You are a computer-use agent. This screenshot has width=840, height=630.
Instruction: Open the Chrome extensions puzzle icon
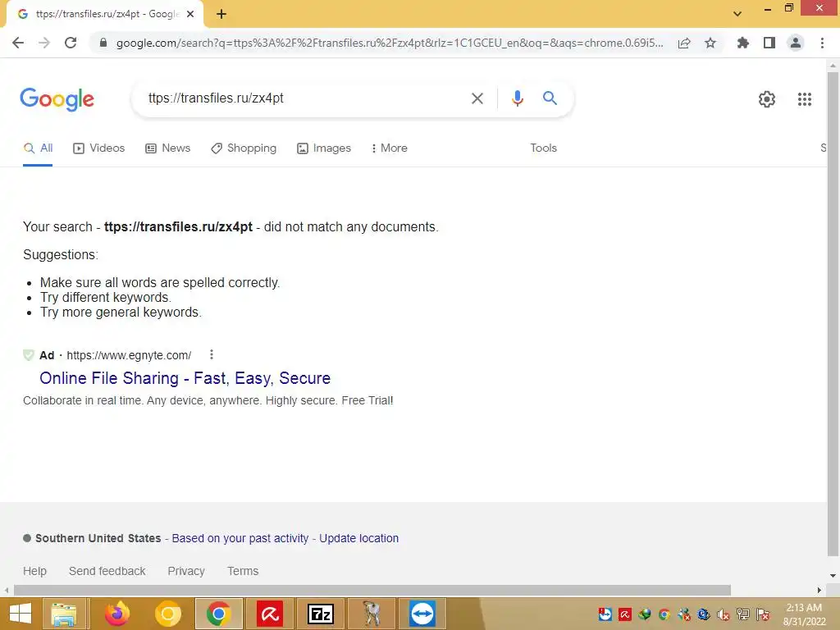743,43
